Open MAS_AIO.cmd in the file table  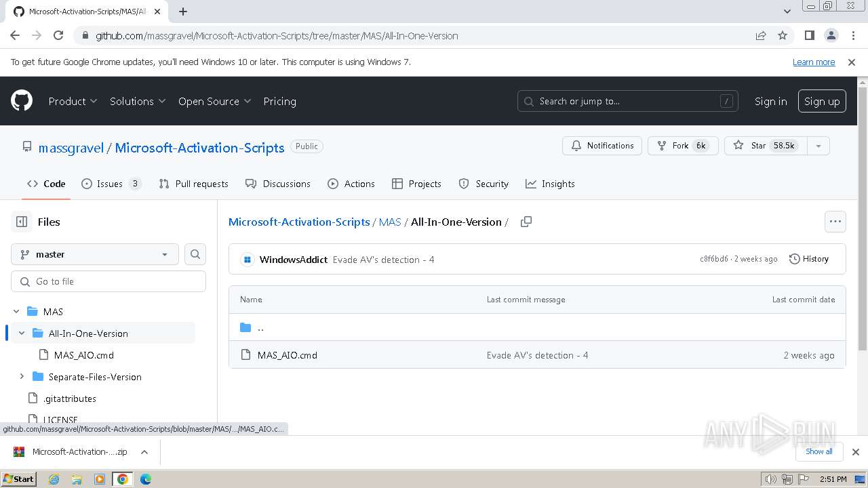pyautogui.click(x=287, y=355)
